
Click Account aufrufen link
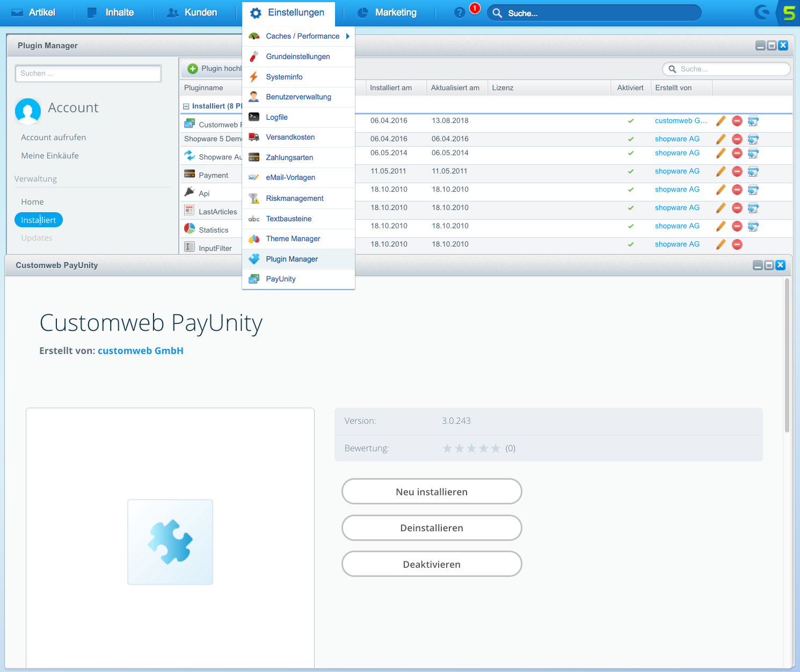point(54,138)
